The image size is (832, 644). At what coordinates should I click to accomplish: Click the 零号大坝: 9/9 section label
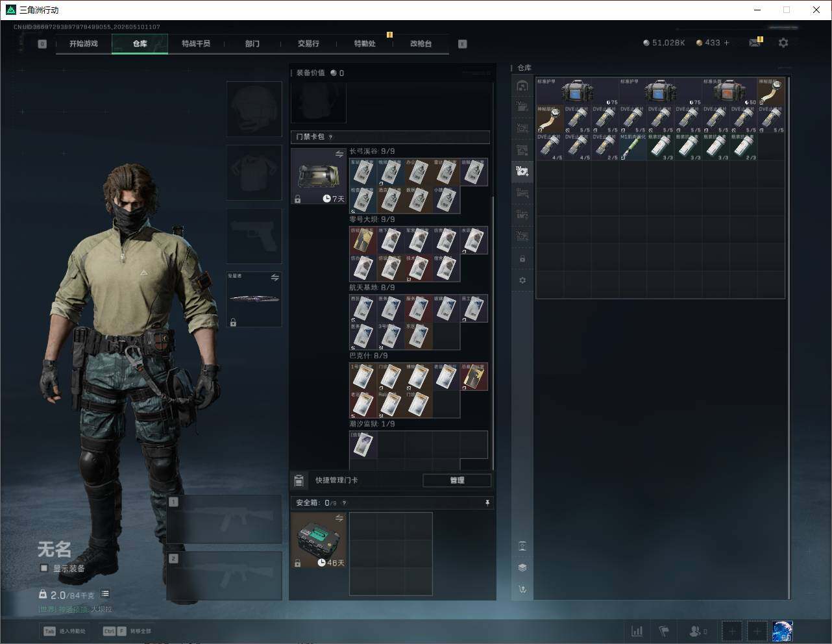click(x=372, y=219)
